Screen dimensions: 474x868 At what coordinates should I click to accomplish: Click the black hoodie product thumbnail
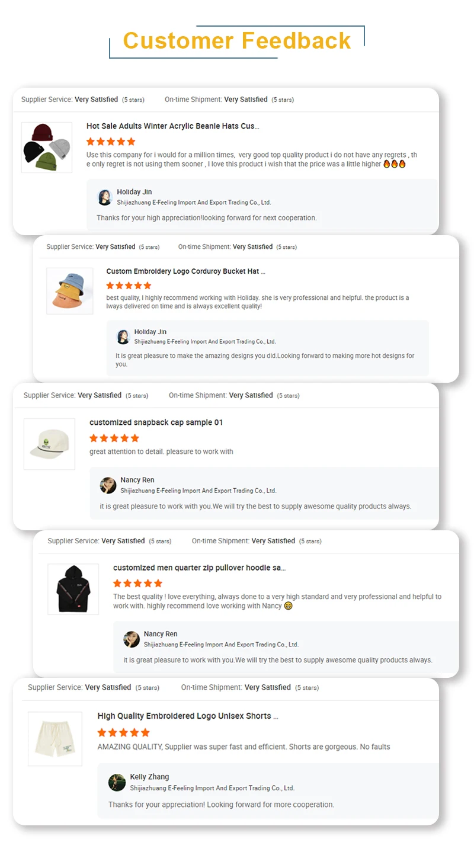73,589
